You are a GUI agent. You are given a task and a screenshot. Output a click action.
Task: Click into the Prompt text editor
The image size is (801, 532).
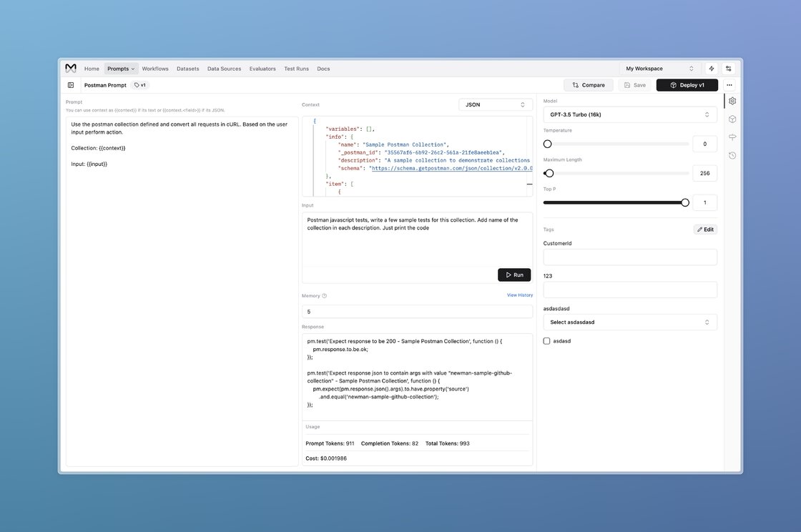[182, 291]
